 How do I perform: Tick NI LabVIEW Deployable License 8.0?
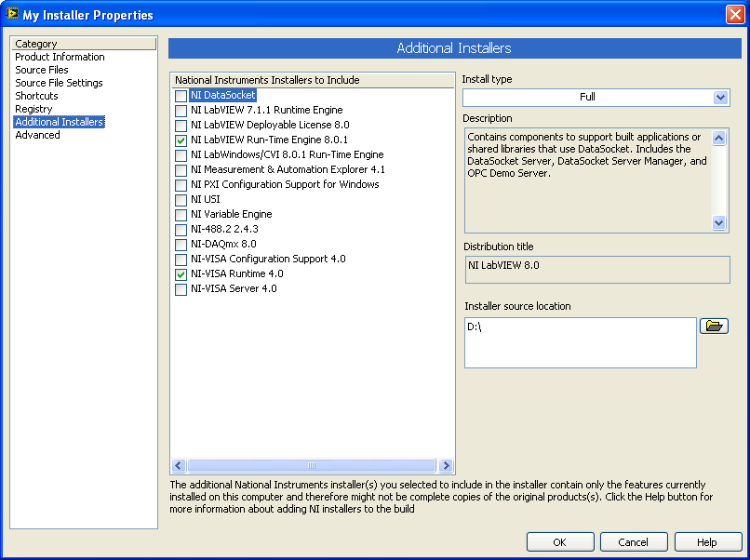181,126
